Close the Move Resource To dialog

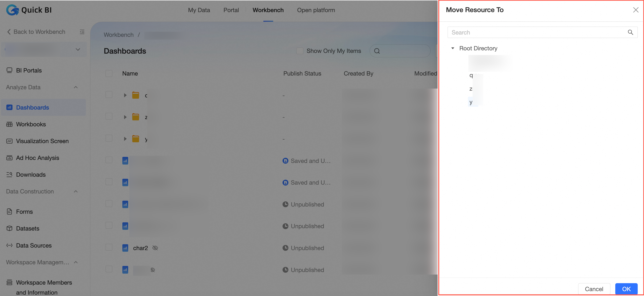tap(636, 10)
